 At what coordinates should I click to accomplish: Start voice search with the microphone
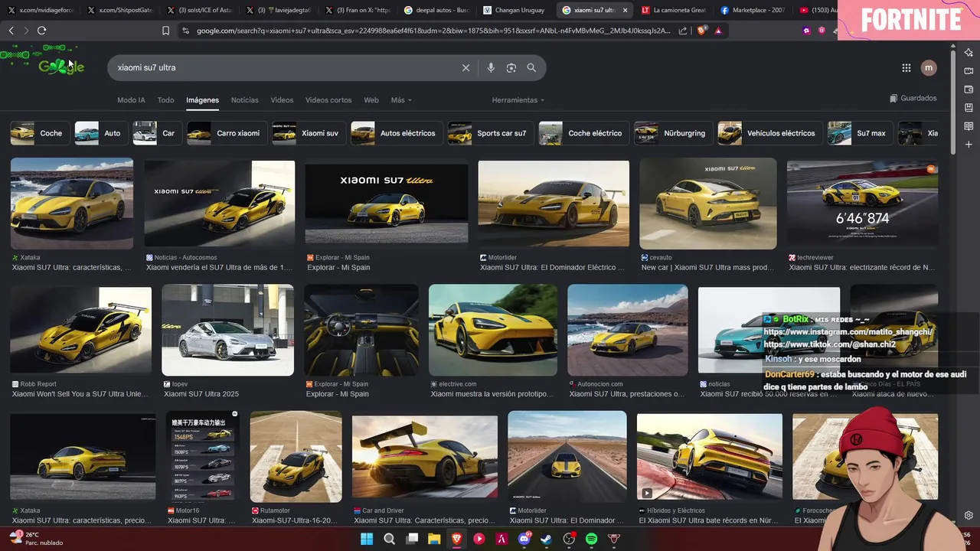click(491, 67)
